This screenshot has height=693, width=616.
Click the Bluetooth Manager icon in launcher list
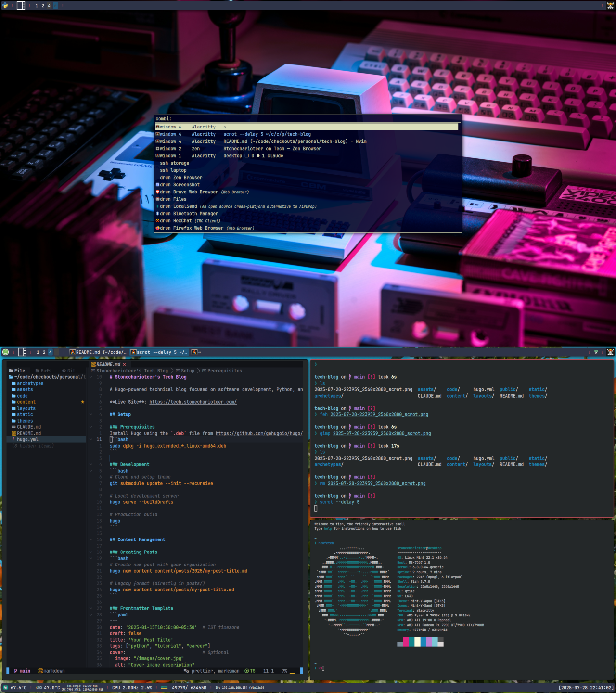[x=157, y=214]
